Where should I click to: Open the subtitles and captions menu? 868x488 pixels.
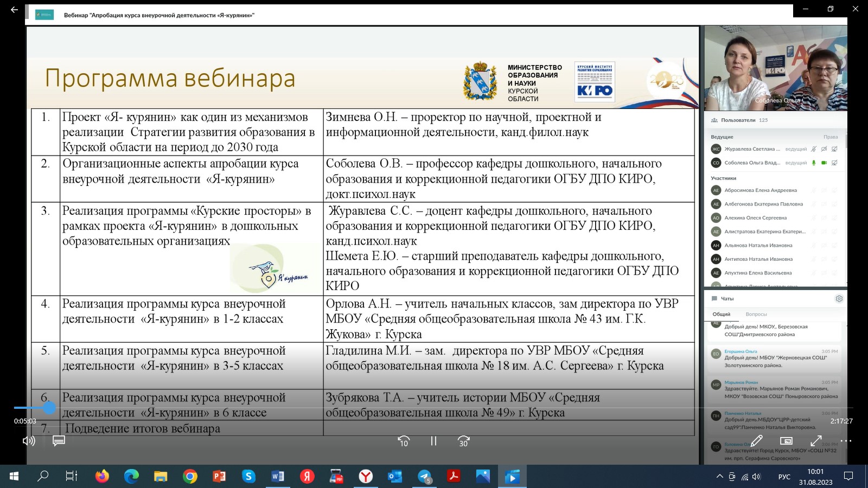59,441
